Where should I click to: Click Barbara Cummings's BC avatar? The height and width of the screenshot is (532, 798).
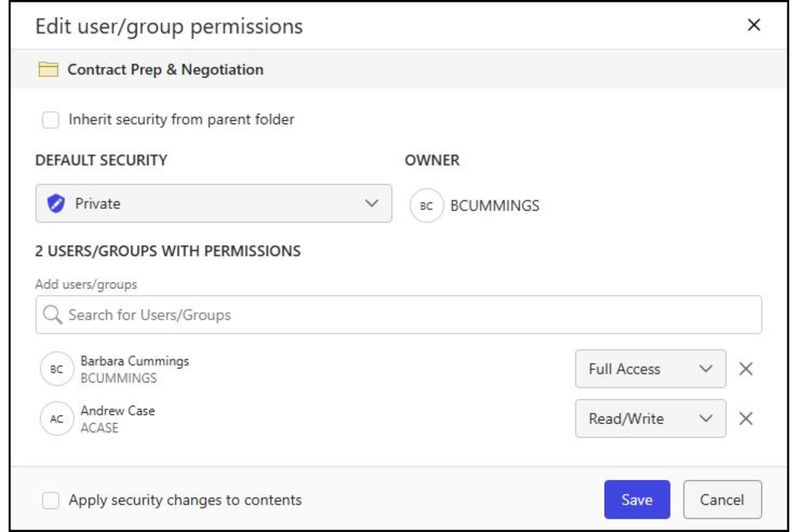[x=56, y=369]
